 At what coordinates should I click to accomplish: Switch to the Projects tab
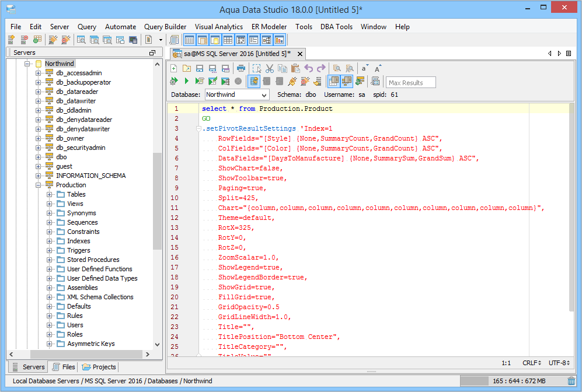99,367
